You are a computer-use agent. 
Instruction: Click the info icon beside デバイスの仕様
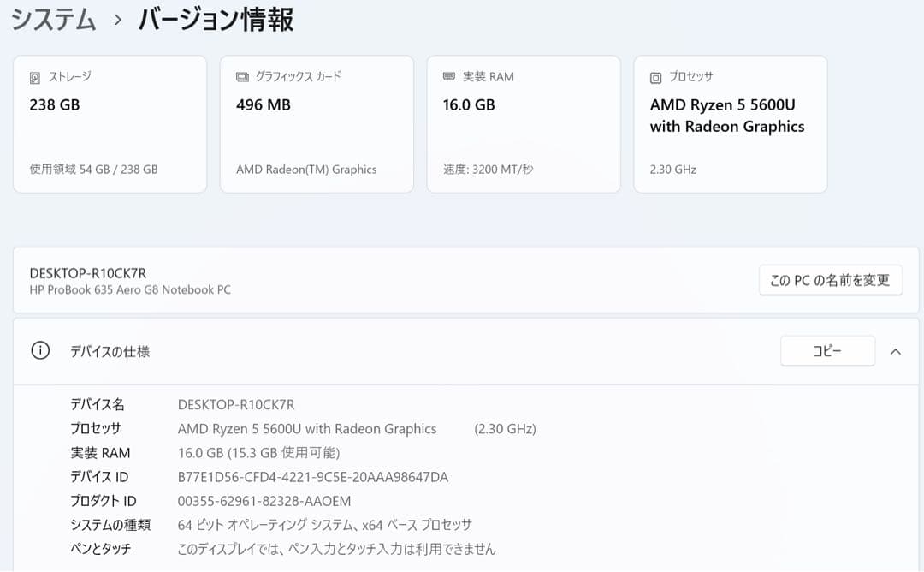(x=40, y=351)
